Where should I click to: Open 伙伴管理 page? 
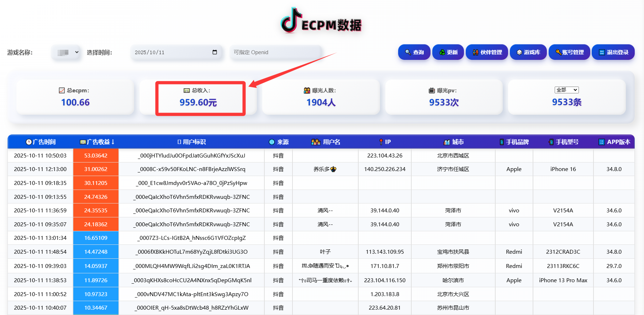[487, 52]
